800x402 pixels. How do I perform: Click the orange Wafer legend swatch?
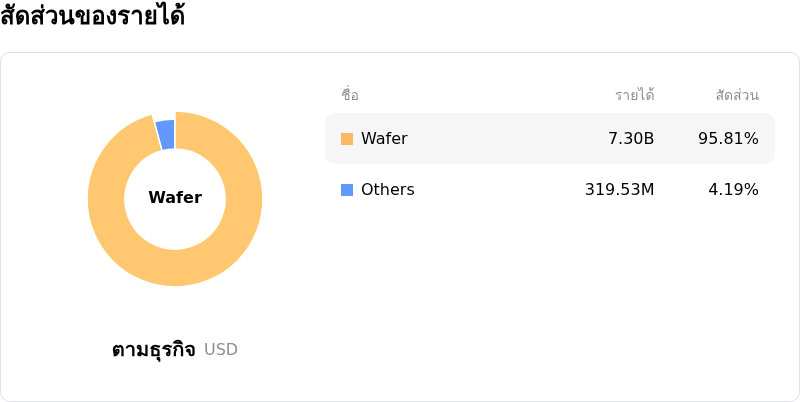(347, 139)
